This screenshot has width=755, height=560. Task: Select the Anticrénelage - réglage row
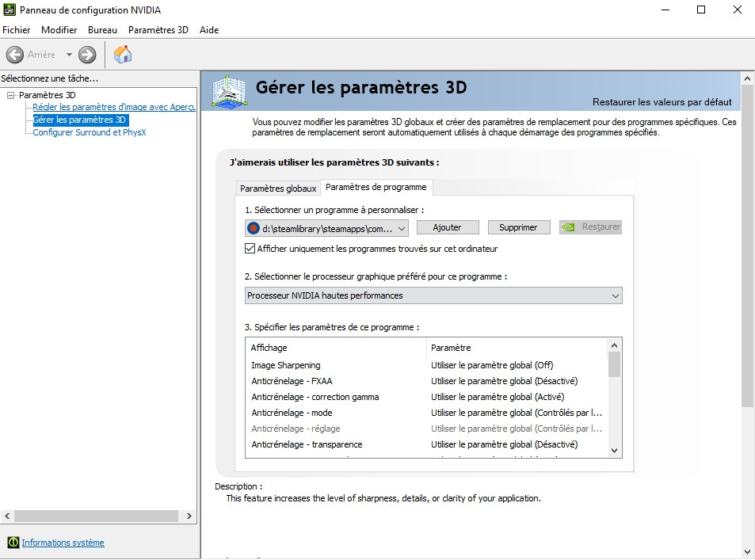point(426,429)
